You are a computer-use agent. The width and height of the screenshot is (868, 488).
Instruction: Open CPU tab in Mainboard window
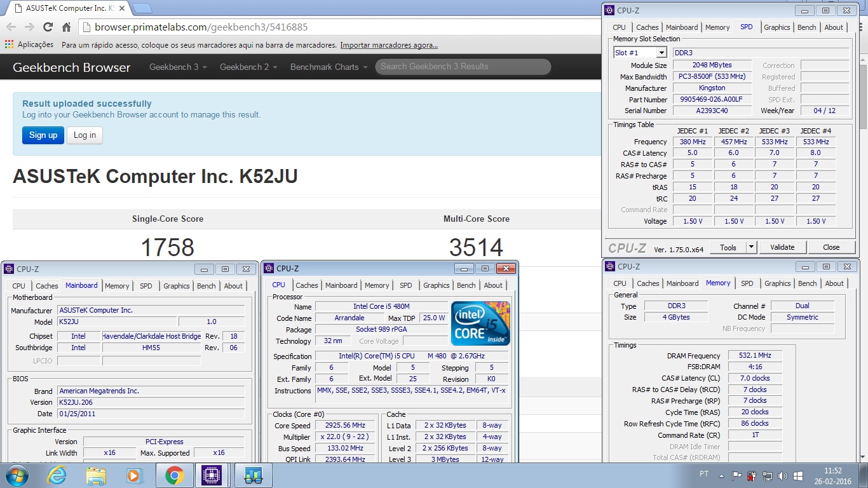(18, 286)
